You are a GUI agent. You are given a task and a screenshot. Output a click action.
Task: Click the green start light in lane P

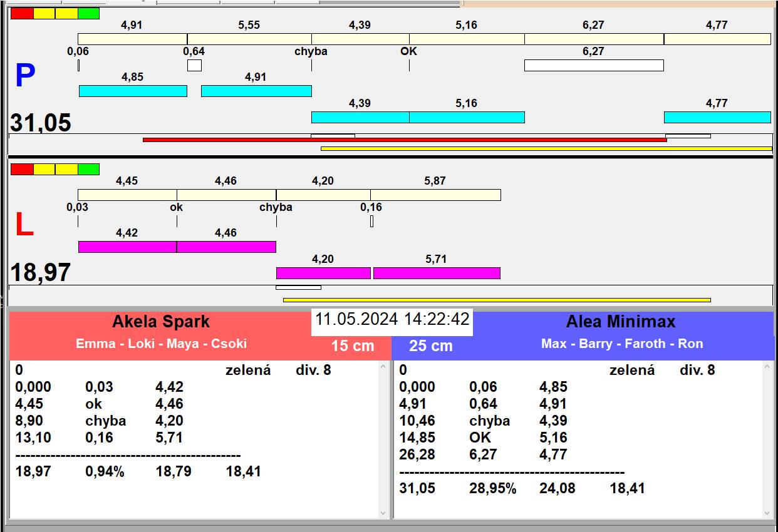point(89,13)
